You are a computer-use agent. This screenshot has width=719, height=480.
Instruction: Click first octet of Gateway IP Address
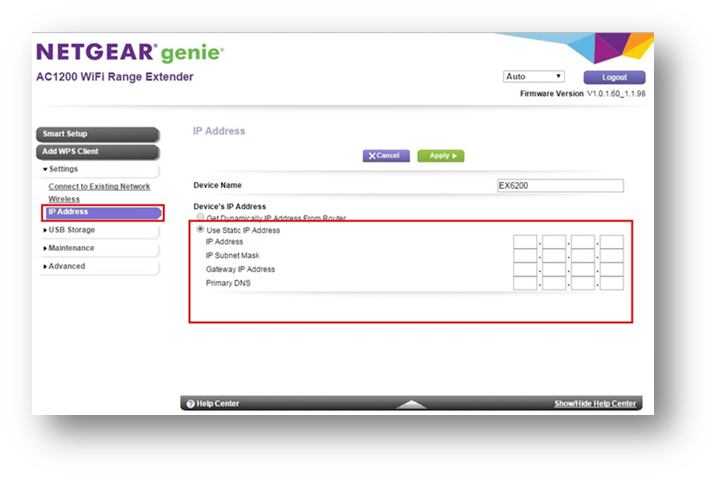pyautogui.click(x=525, y=269)
